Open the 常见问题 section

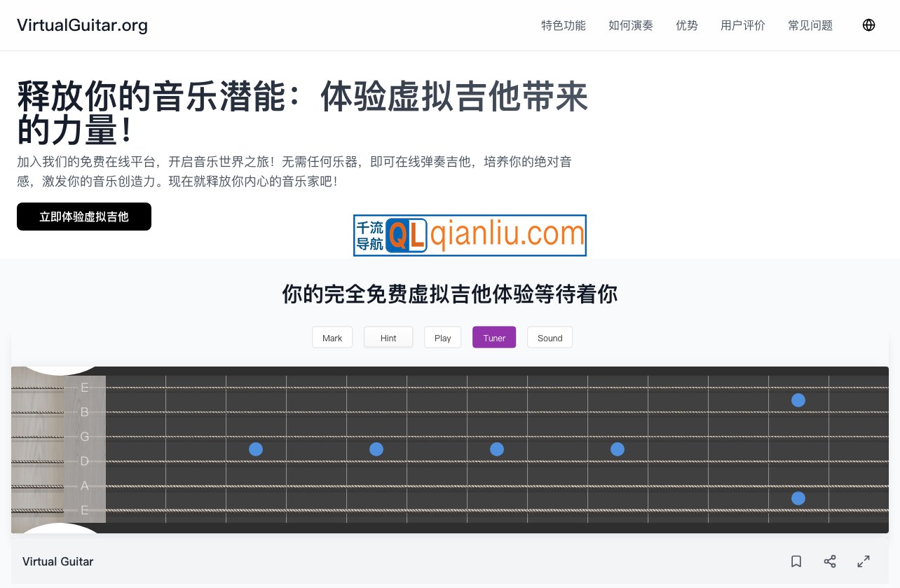pyautogui.click(x=810, y=25)
